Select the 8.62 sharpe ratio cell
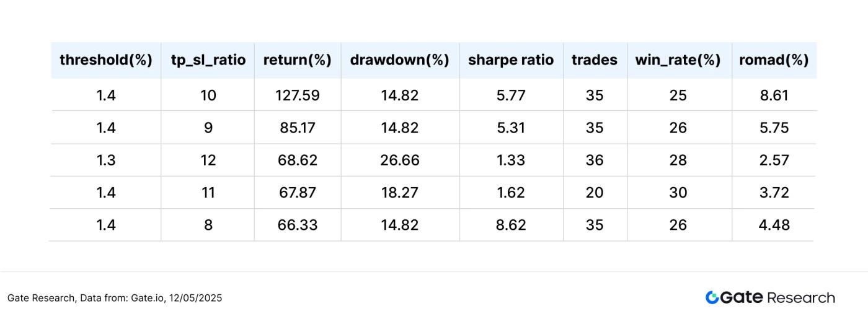This screenshot has height=324, width=868. (x=511, y=225)
